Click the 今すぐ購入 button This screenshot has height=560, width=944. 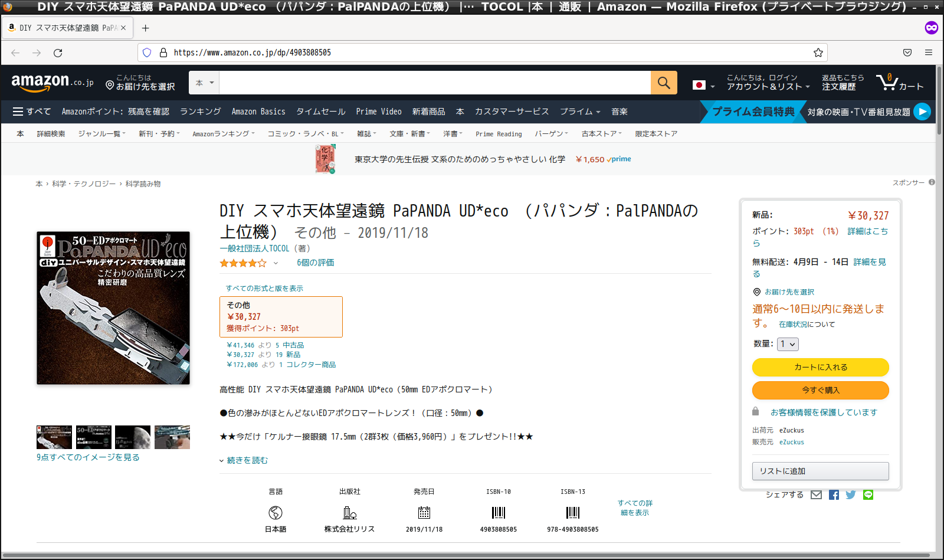point(820,390)
